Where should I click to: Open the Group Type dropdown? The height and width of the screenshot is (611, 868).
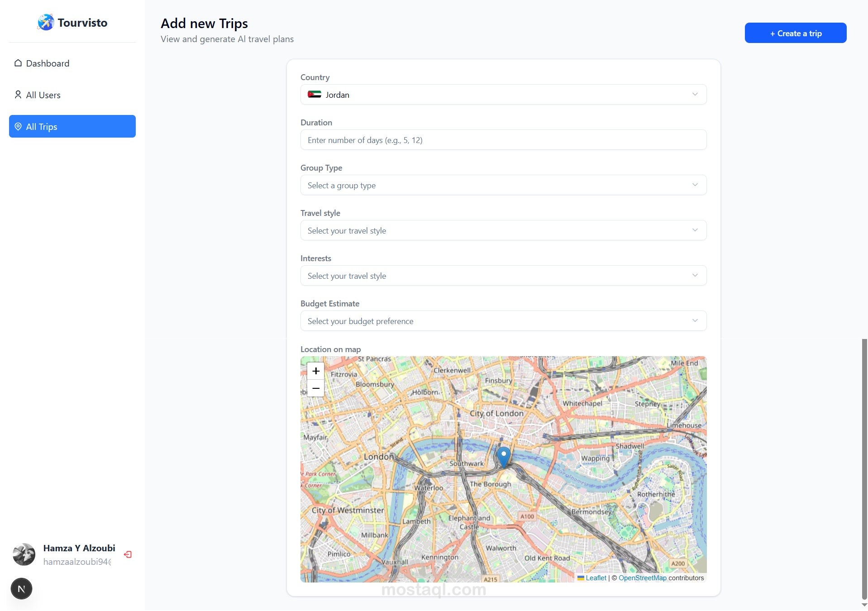point(503,185)
